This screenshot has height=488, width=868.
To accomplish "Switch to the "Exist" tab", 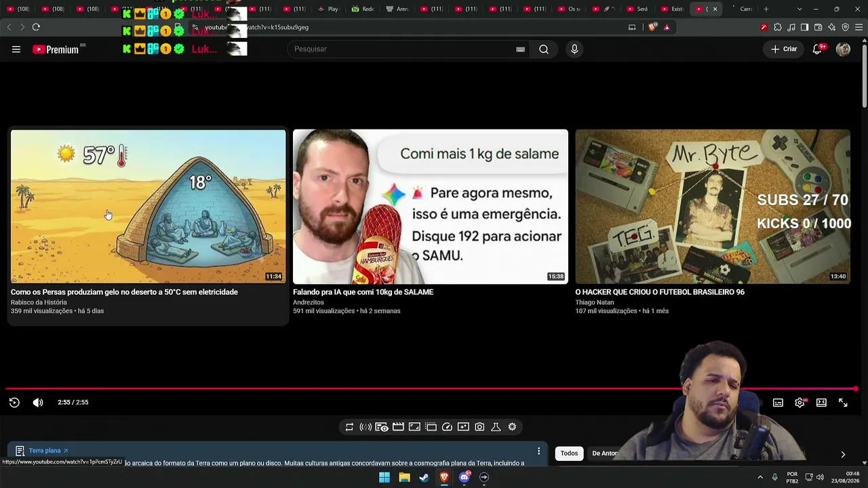I will click(x=672, y=9).
